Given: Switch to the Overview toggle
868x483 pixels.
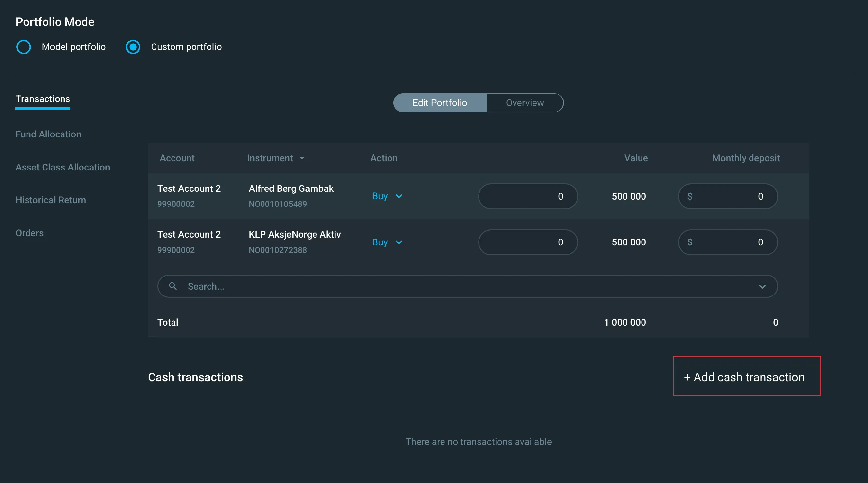Looking at the screenshot, I should point(525,103).
